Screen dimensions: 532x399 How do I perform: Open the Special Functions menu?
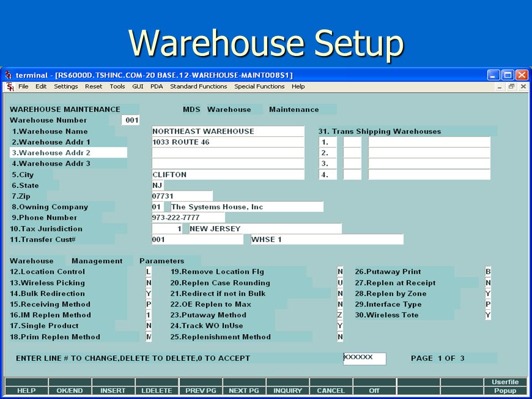tap(259, 86)
